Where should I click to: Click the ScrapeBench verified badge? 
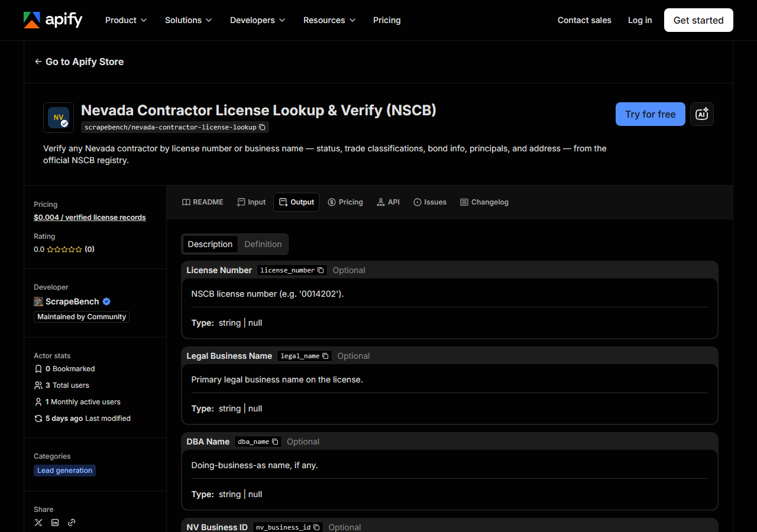(x=106, y=301)
